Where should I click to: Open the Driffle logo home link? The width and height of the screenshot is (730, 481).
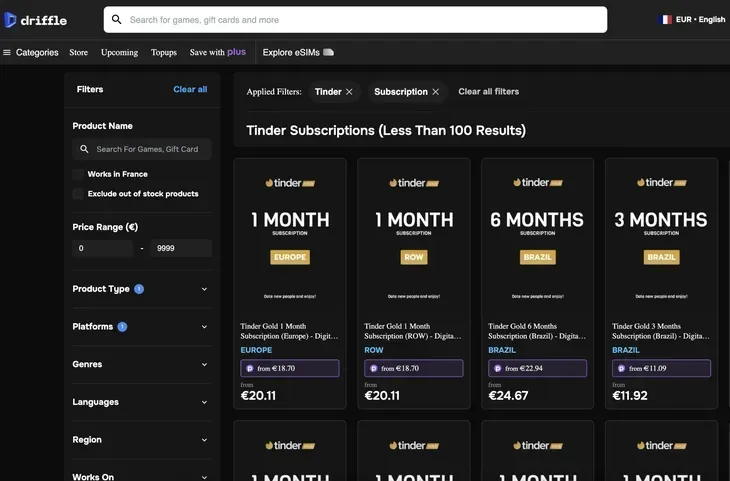[36, 20]
